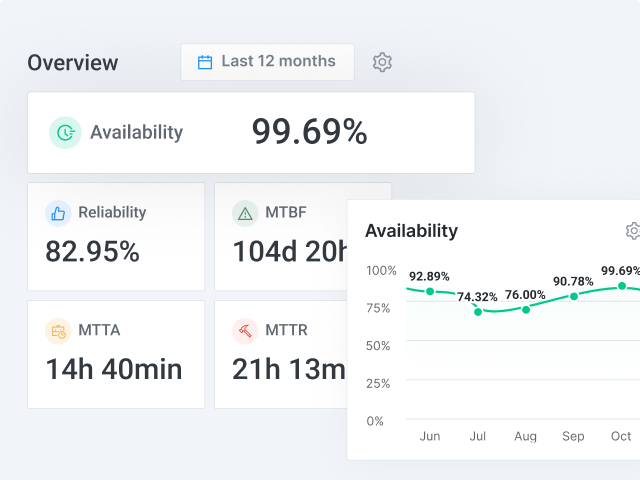Click the Jul data point at 74.32%
640x480 pixels.
pyautogui.click(x=478, y=312)
